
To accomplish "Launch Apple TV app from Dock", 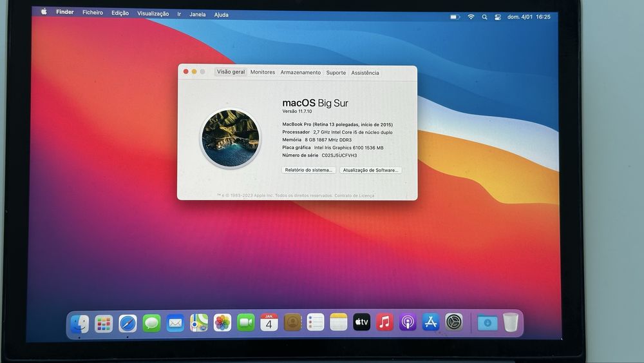I will click(x=361, y=322).
